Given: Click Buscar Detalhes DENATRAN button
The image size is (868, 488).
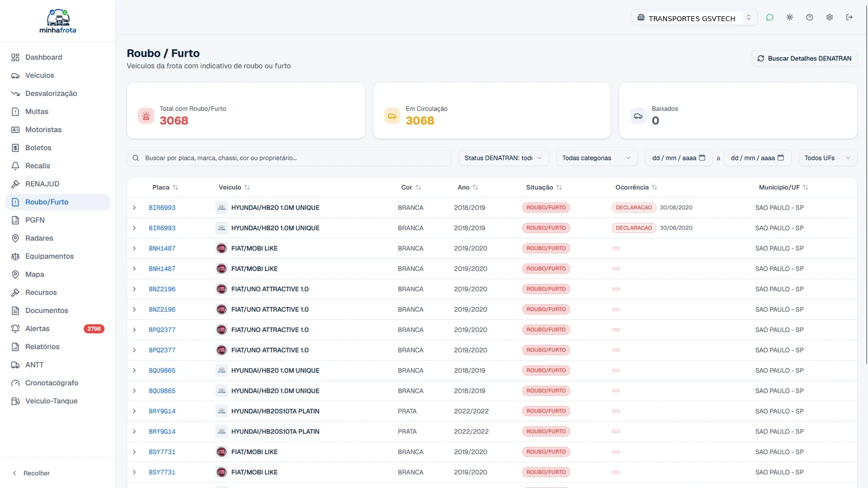Looking at the screenshot, I should 804,59.
